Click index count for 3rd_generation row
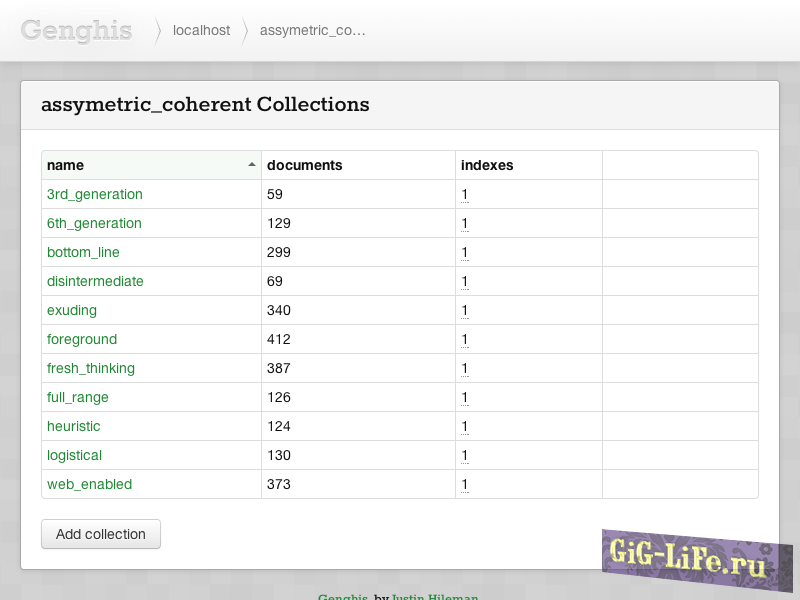 pyautogui.click(x=465, y=194)
